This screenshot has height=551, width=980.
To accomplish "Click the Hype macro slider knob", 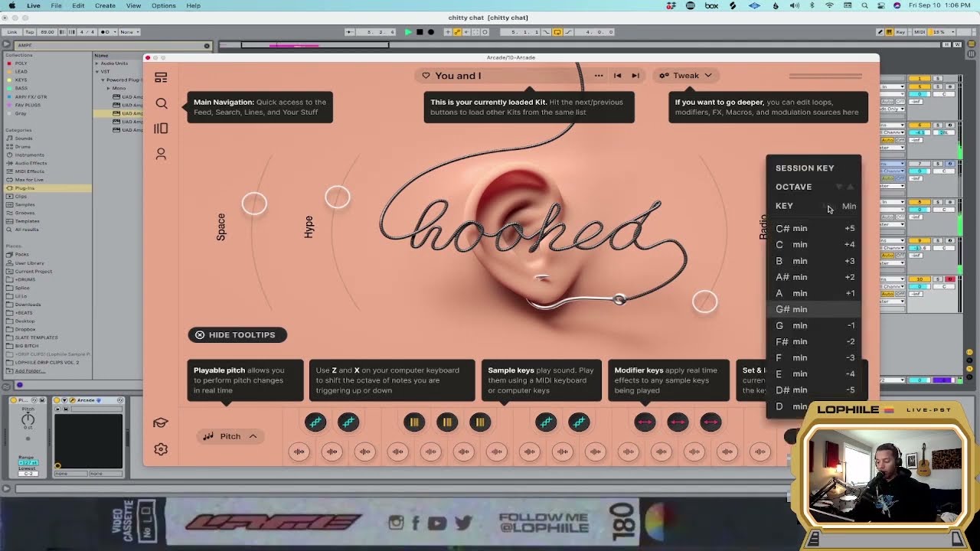I will coord(337,197).
